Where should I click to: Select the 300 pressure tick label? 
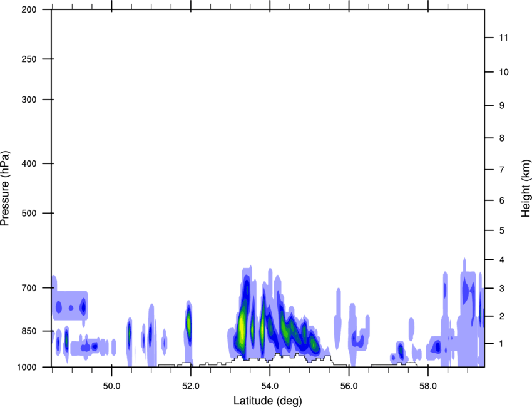point(29,100)
